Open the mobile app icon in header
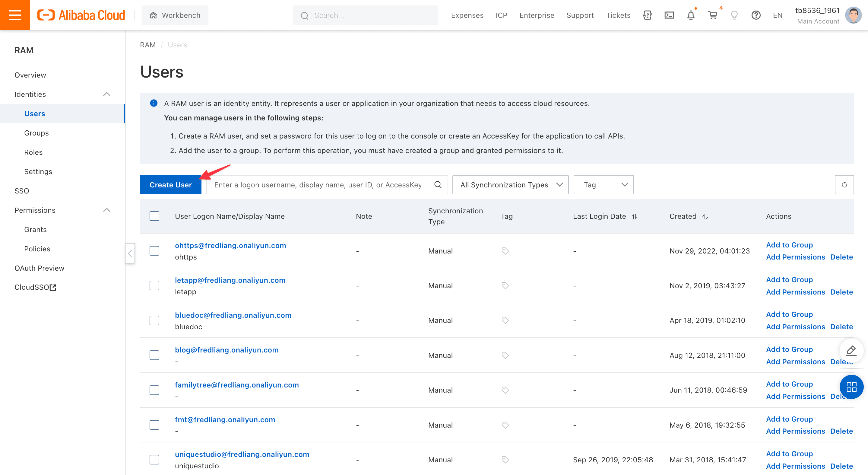Image resolution: width=868 pixels, height=475 pixels. click(647, 15)
